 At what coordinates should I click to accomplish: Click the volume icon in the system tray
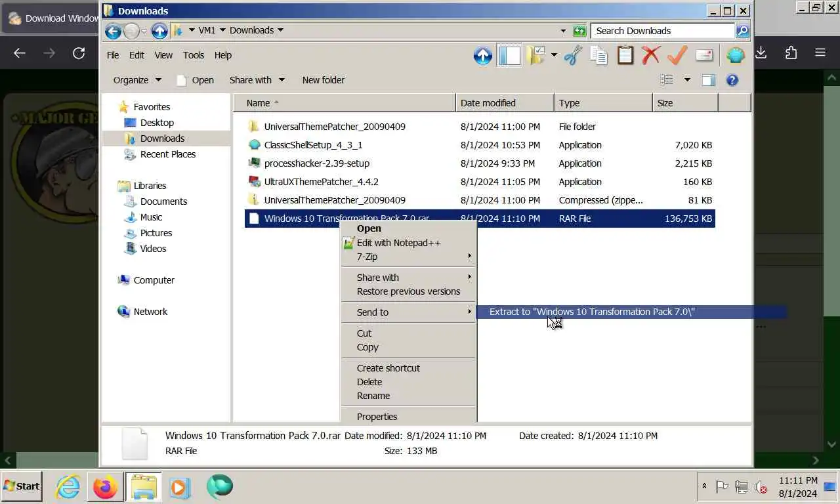pyautogui.click(x=761, y=487)
